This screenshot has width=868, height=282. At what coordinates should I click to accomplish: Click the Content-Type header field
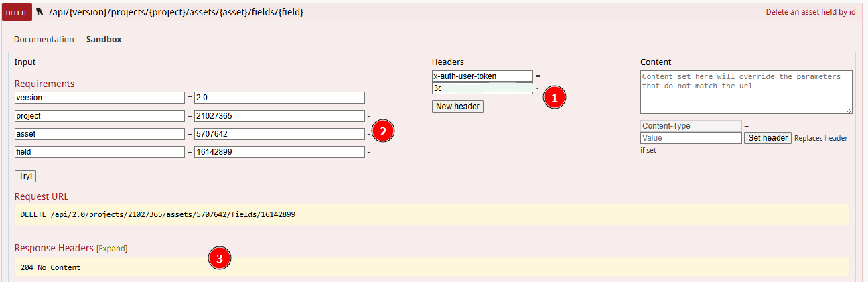pos(691,126)
